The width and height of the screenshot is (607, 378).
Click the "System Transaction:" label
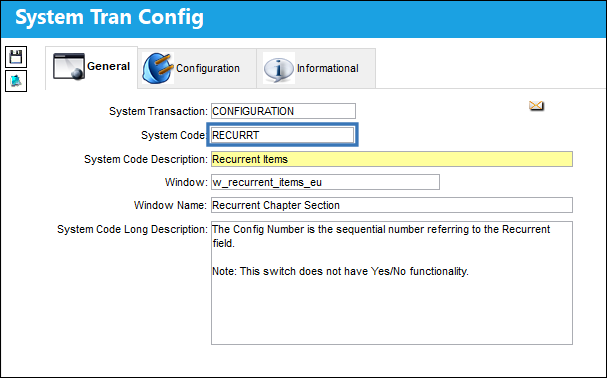pyautogui.click(x=158, y=112)
